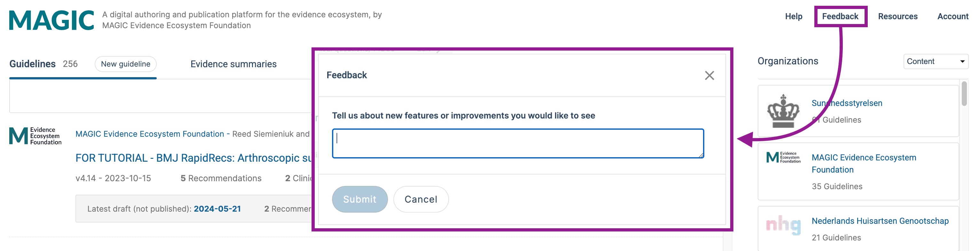Cancel the Feedback dialog
The height and width of the screenshot is (251, 980).
[x=421, y=199]
